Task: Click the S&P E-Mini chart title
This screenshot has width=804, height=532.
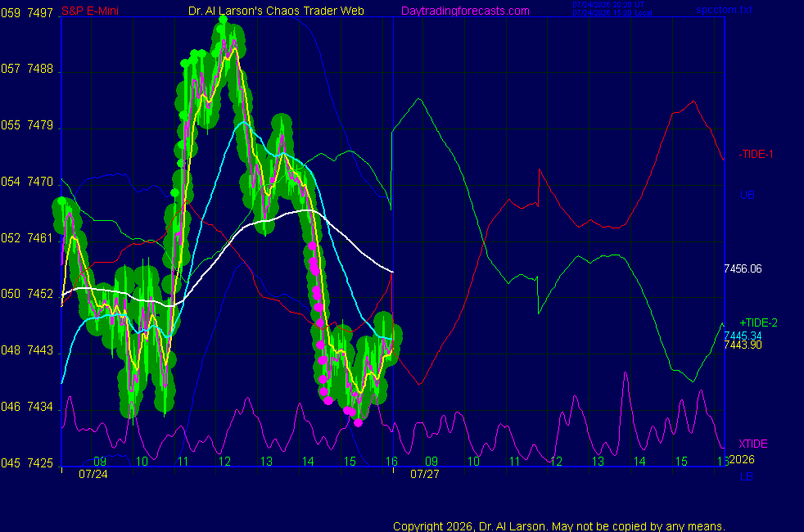Action: coord(90,11)
